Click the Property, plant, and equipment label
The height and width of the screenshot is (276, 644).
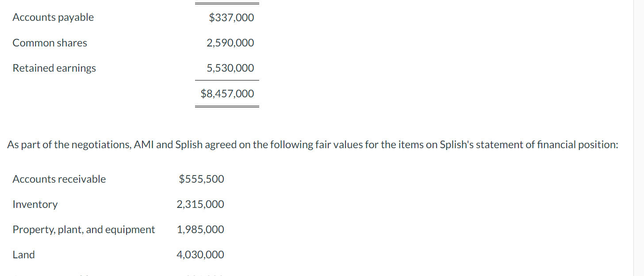point(84,230)
